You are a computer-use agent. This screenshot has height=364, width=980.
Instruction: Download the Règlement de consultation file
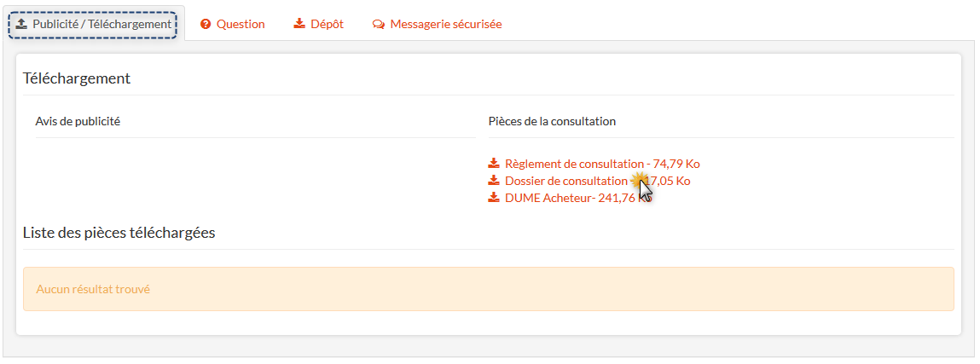(x=573, y=164)
